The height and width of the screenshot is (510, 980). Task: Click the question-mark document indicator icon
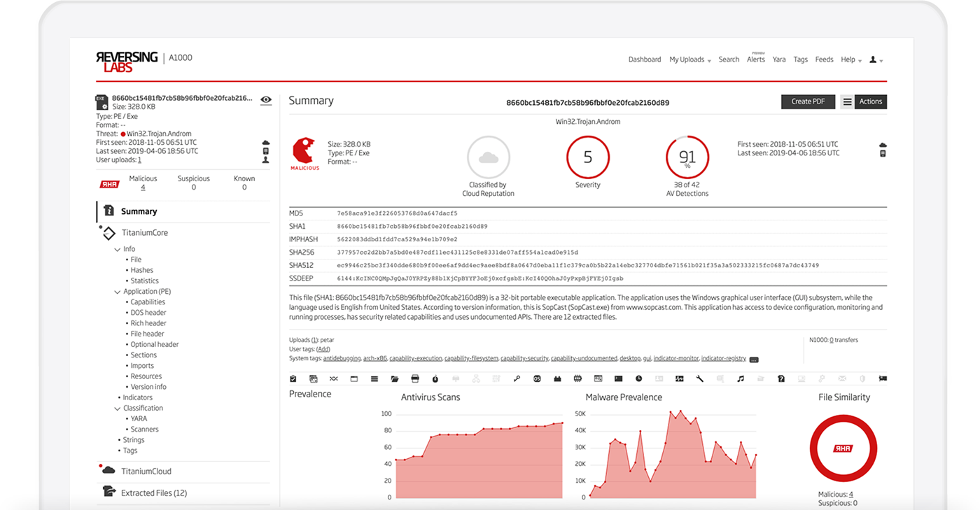click(x=780, y=378)
